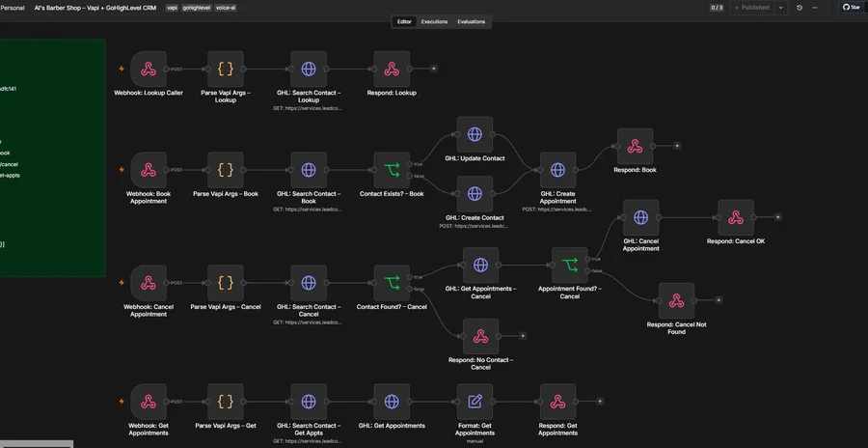This screenshot has height=448, width=868.
Task: Open workflow history clock icon
Action: click(x=800, y=8)
